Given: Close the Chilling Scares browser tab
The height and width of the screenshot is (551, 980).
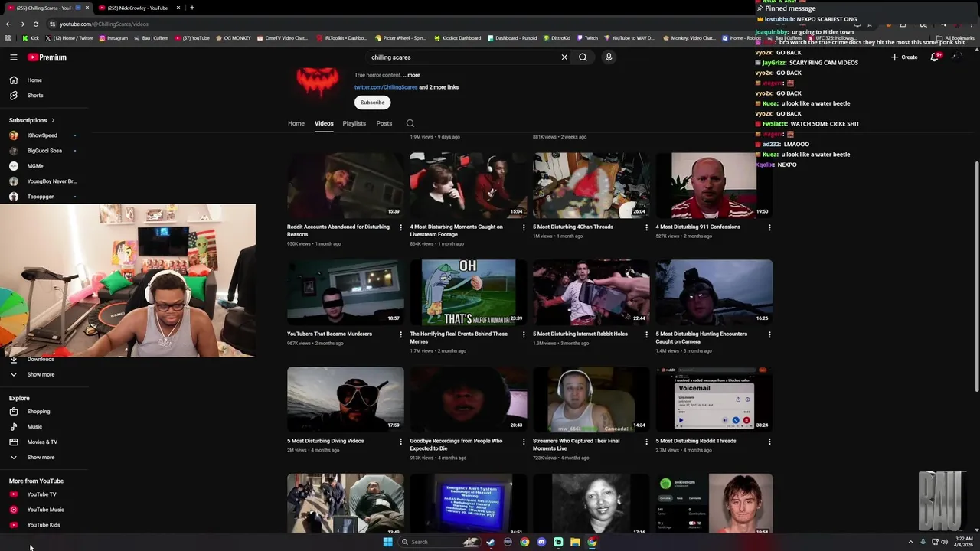Looking at the screenshot, I should pos(87,8).
